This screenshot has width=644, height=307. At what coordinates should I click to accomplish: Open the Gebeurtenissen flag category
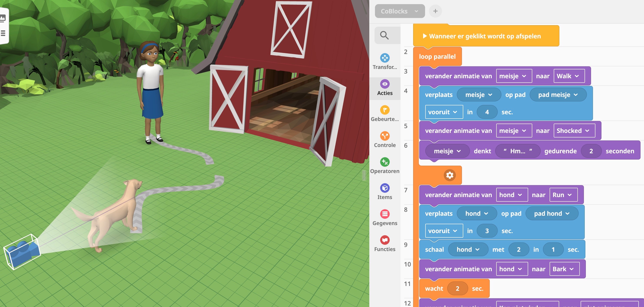384,114
